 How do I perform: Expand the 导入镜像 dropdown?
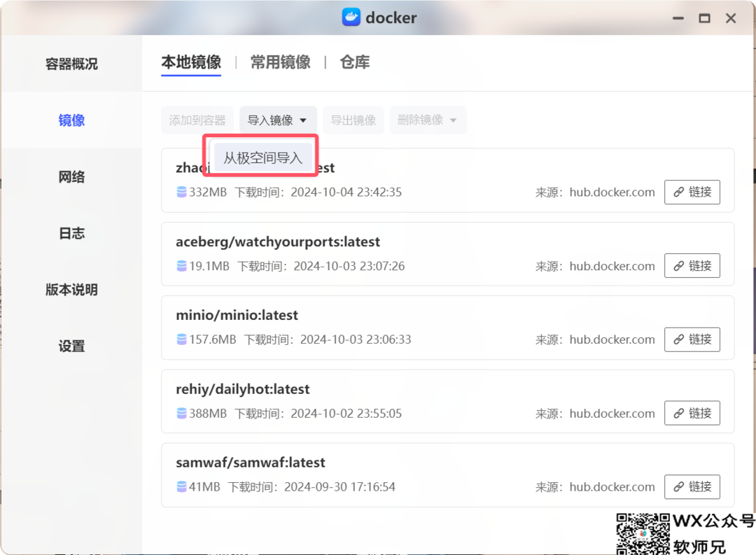click(x=278, y=120)
